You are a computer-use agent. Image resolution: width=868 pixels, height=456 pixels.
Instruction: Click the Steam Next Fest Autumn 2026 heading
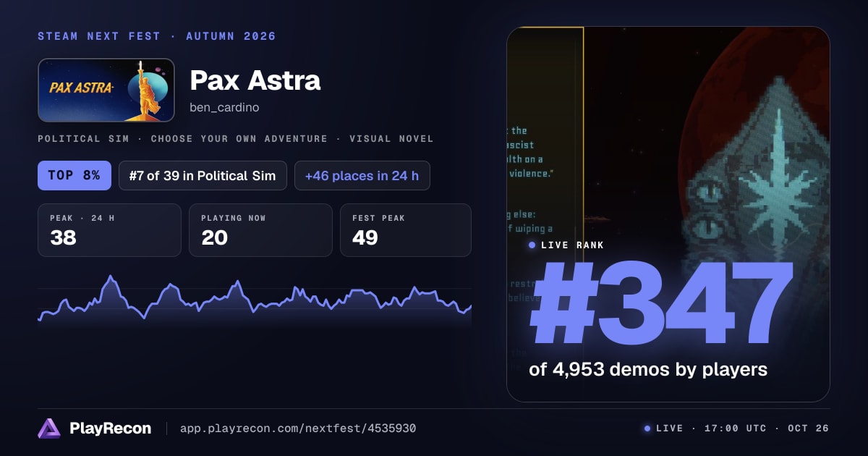157,36
